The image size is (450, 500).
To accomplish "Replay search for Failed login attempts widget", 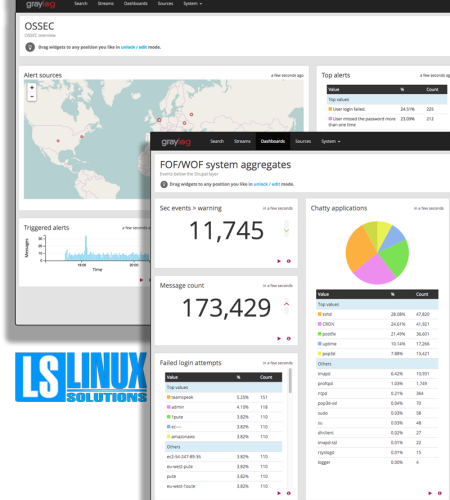I will [279, 493].
